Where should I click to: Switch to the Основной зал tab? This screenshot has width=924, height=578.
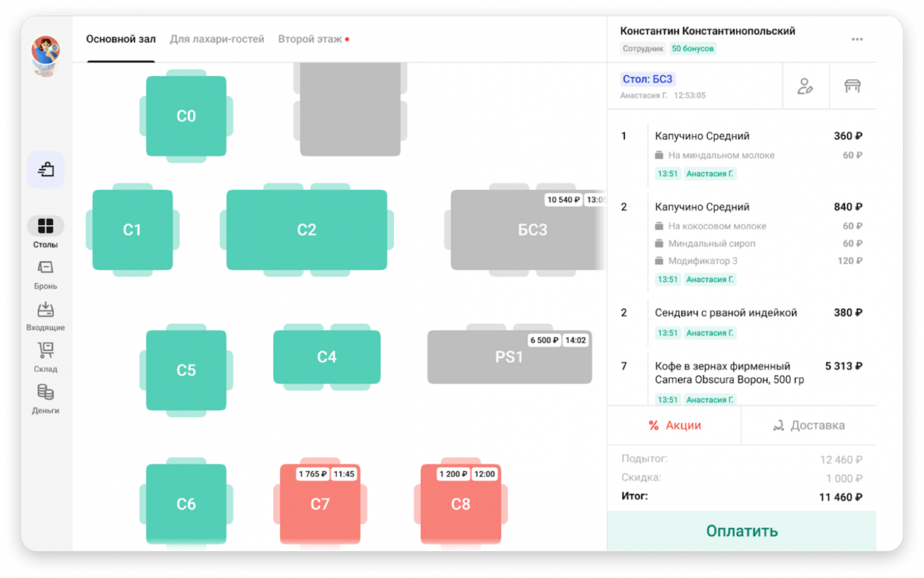121,39
